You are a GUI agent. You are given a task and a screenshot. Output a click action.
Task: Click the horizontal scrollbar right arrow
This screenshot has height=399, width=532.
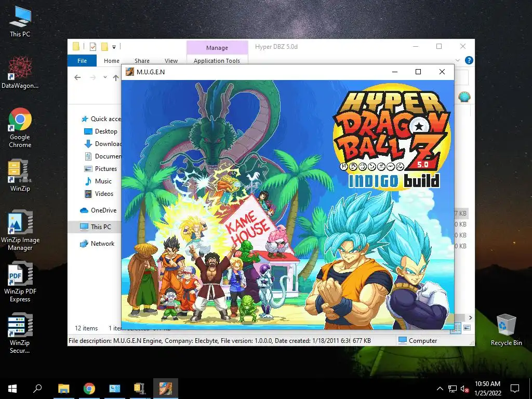(470, 318)
